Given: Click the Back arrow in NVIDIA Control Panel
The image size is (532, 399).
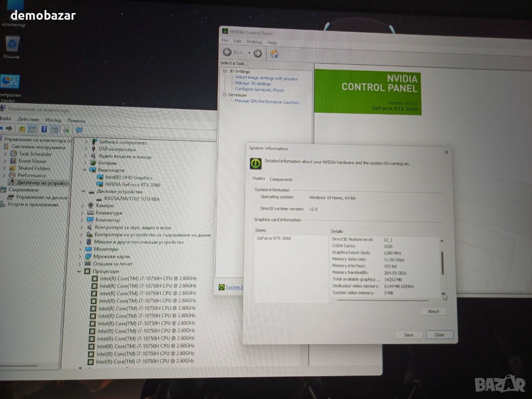Looking at the screenshot, I should pos(228,52).
